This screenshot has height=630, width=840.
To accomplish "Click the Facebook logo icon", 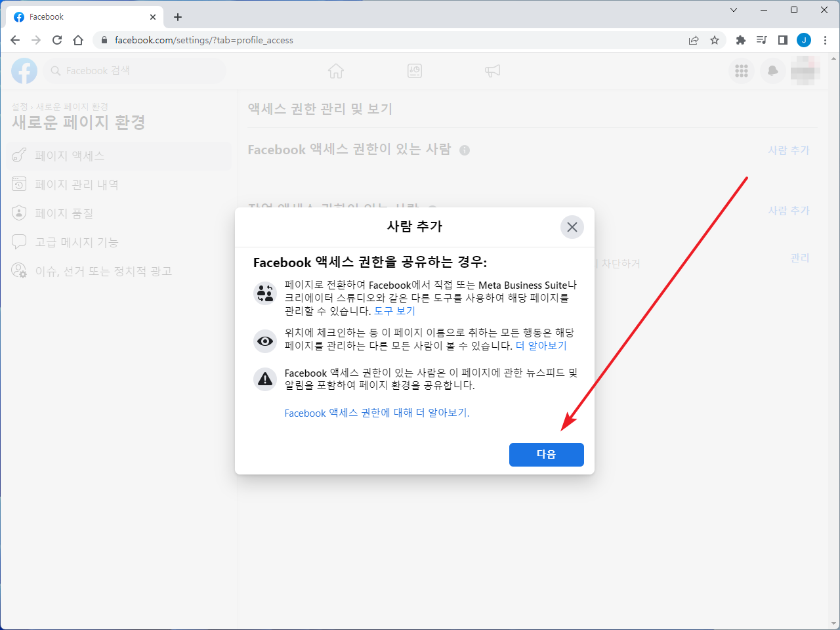I will [24, 71].
